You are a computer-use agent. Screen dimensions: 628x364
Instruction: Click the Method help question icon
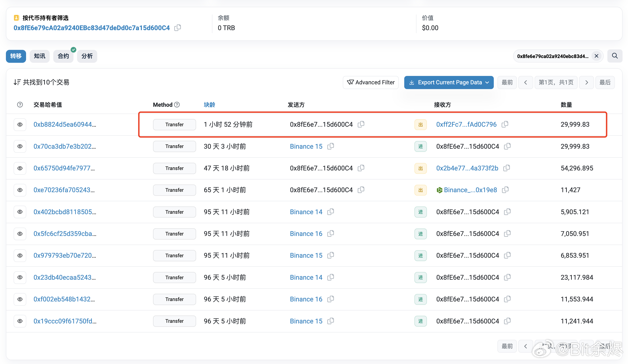coord(177,105)
